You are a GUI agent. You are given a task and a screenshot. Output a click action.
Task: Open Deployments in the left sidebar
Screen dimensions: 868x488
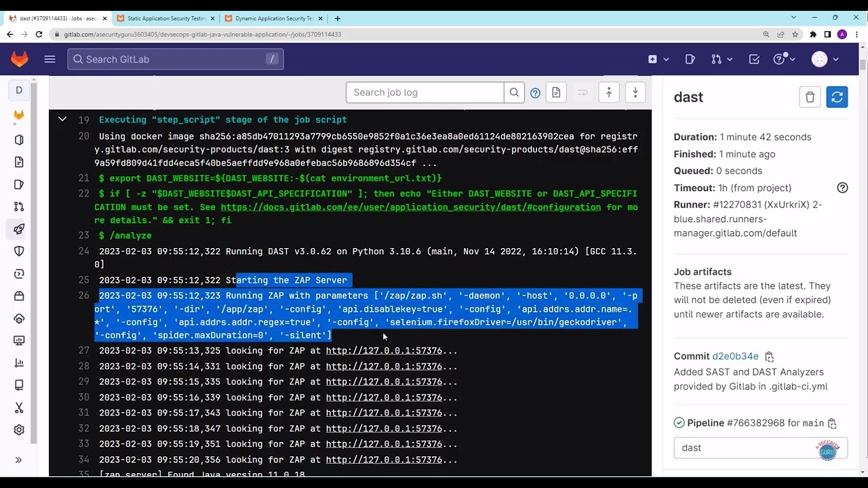[x=19, y=274]
